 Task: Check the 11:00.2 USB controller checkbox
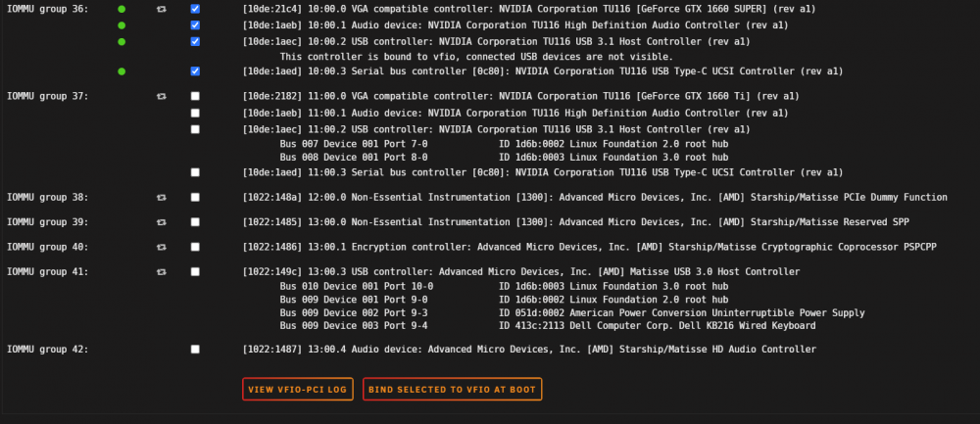click(x=195, y=129)
